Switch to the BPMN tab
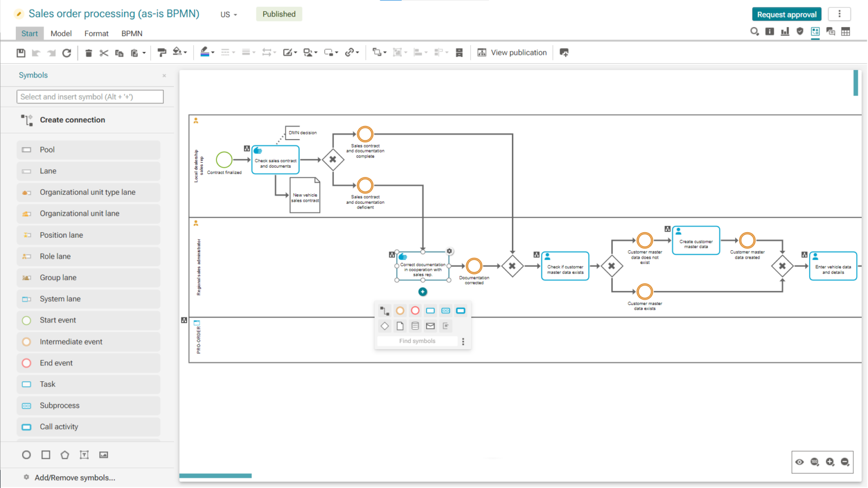Viewport: 868px width, 488px height. [x=131, y=33]
